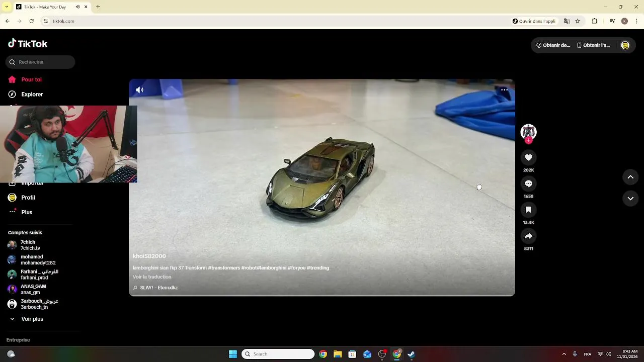Open the mohamedyt282 followed account
The width and height of the screenshot is (644, 362).
(x=32, y=259)
